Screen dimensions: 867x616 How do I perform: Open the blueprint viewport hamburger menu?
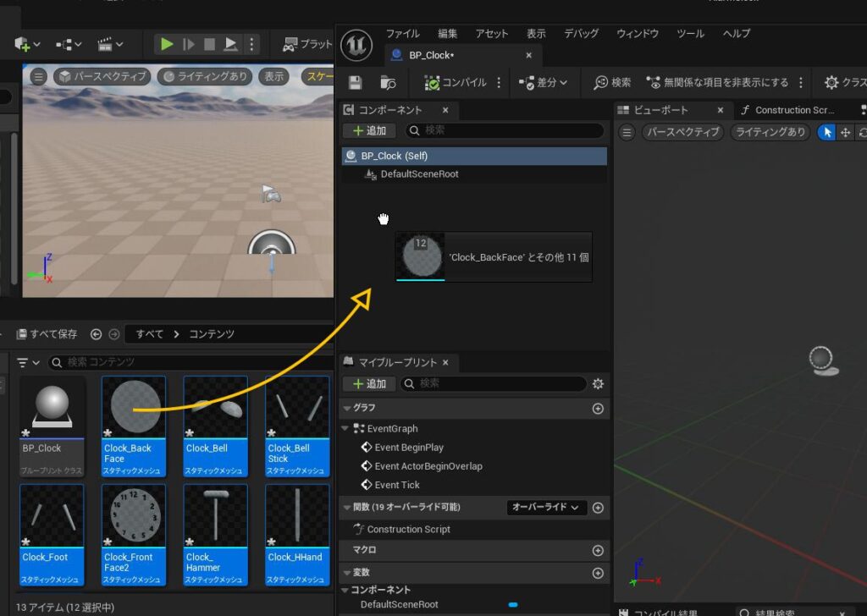tap(627, 132)
